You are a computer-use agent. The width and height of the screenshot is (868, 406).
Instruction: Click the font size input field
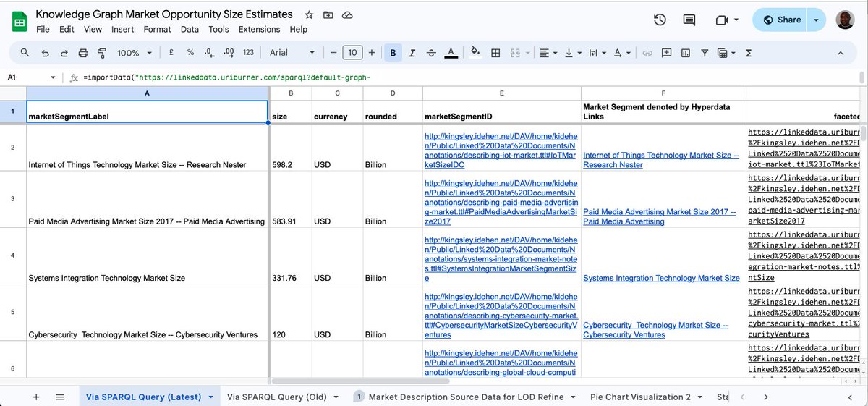[x=352, y=53]
